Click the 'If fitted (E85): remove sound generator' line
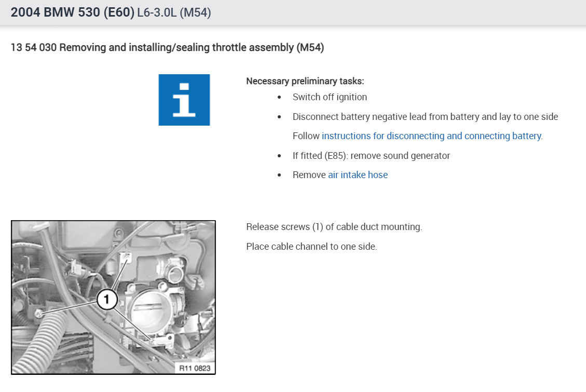 coord(371,155)
